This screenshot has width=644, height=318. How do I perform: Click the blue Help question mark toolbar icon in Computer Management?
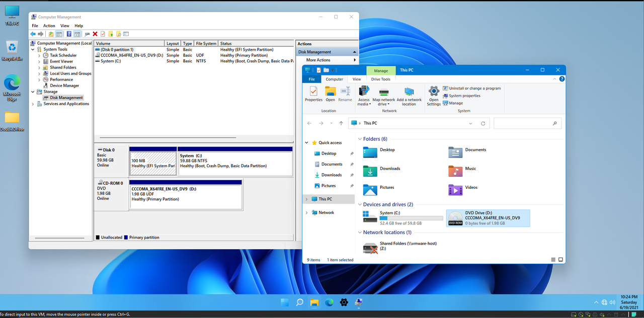click(68, 34)
